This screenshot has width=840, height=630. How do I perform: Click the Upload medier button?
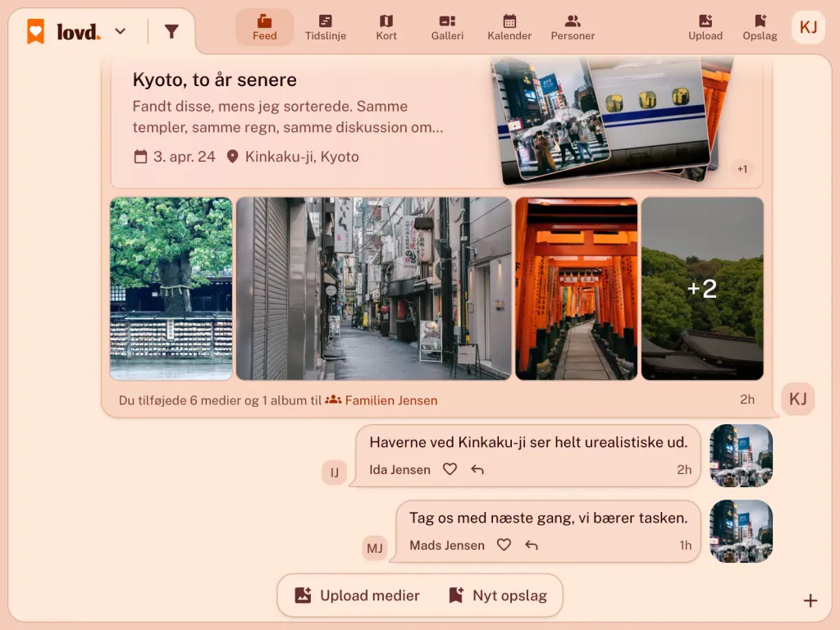pyautogui.click(x=358, y=596)
